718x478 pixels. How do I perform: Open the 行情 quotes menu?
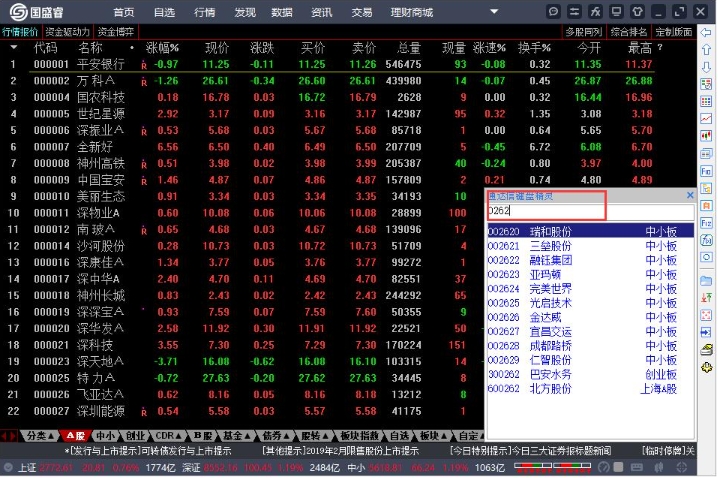click(x=204, y=12)
